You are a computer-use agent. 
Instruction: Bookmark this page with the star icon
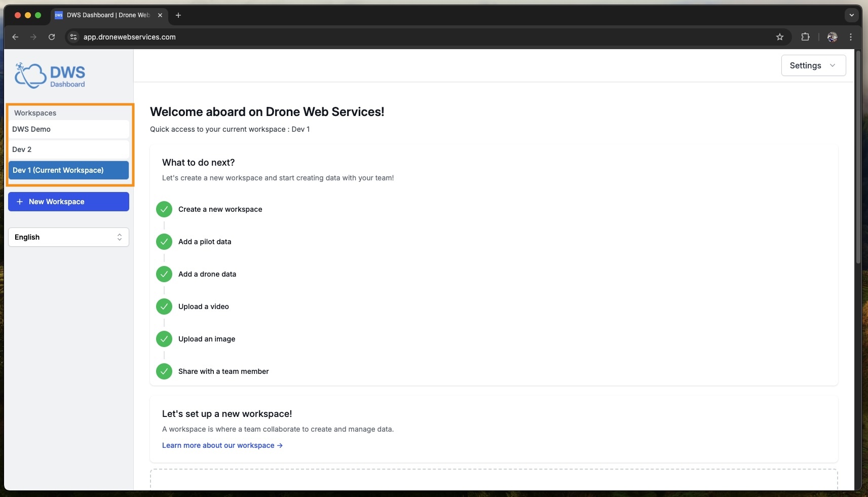[x=780, y=37]
